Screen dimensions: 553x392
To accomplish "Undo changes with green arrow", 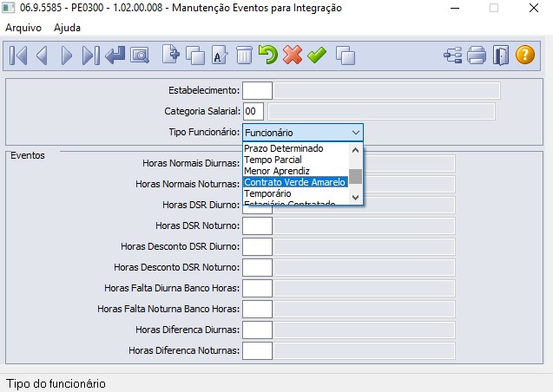I will (268, 55).
